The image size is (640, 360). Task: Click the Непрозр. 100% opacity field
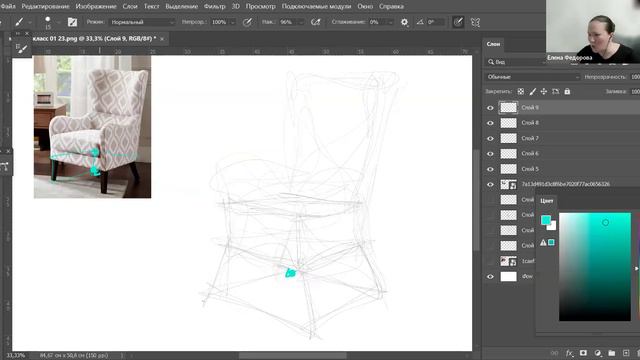point(220,22)
